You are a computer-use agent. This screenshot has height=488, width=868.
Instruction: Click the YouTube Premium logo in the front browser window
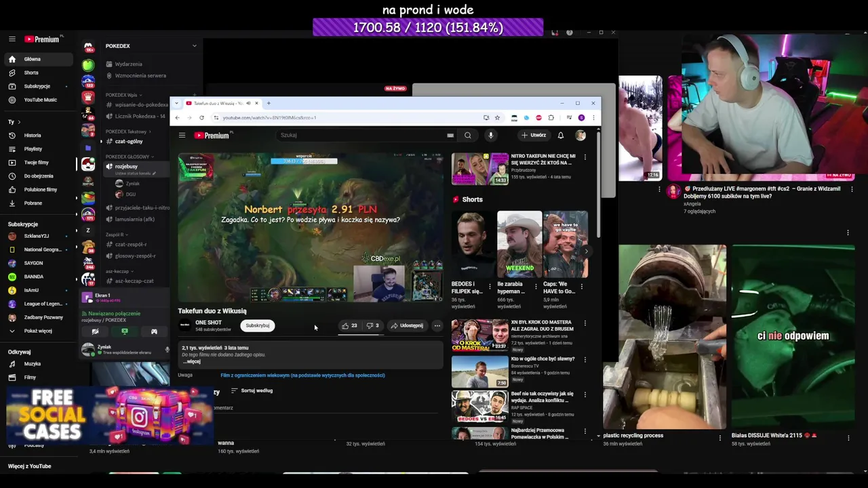[x=214, y=136]
